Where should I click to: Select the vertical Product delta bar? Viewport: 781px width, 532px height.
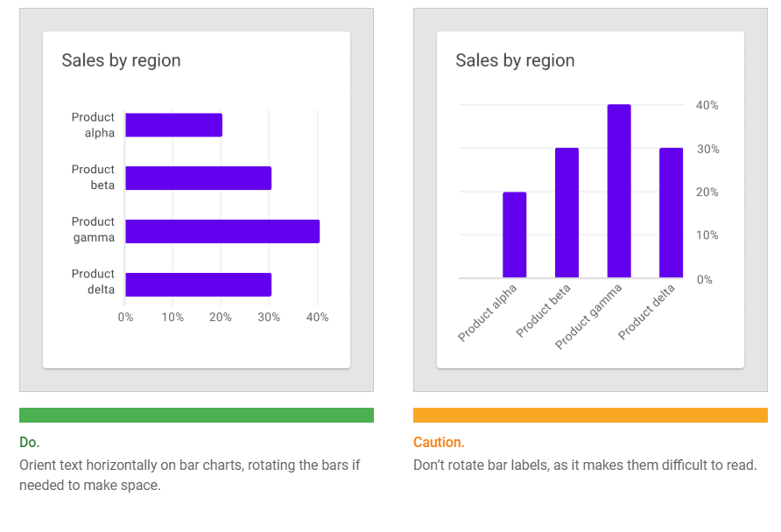click(x=671, y=213)
